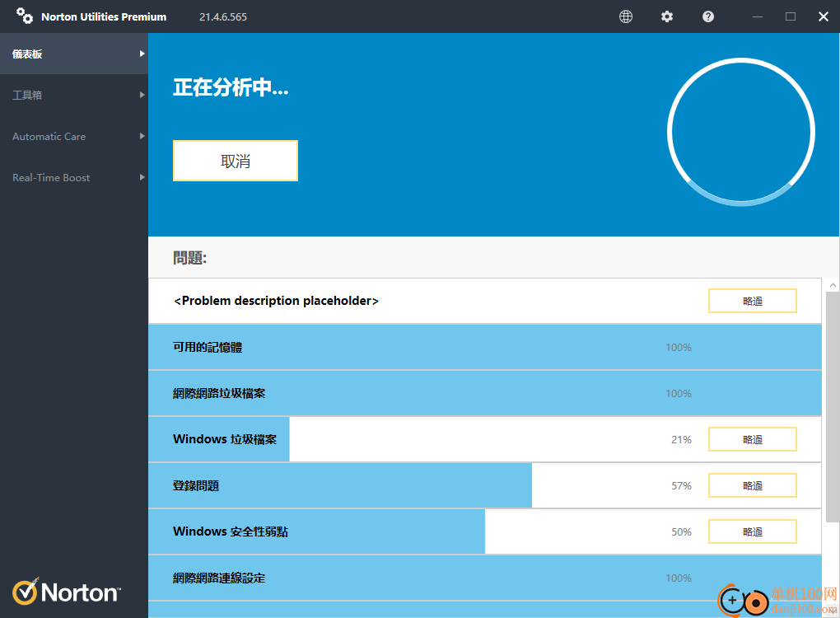
Task: Cancel the analysis with 取消 button
Action: pyautogui.click(x=236, y=161)
